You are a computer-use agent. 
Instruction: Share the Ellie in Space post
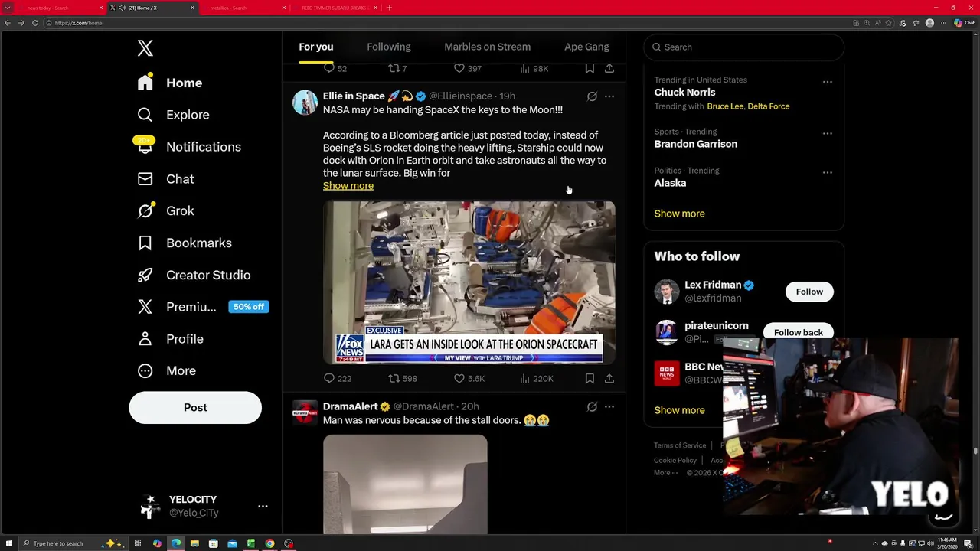(x=609, y=378)
